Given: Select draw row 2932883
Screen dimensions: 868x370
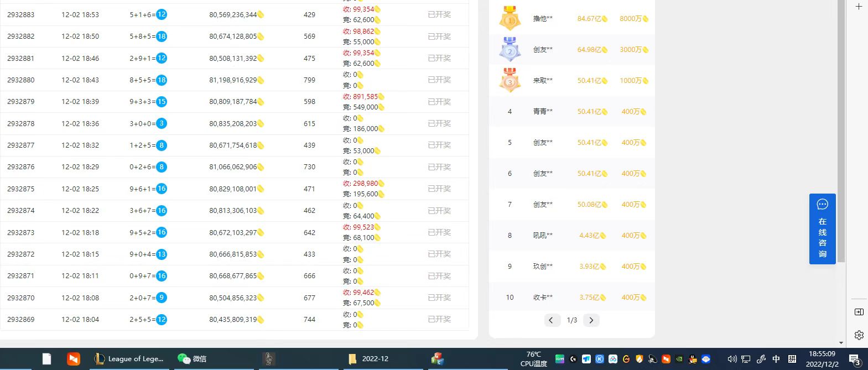Looking at the screenshot, I should click(21, 14).
